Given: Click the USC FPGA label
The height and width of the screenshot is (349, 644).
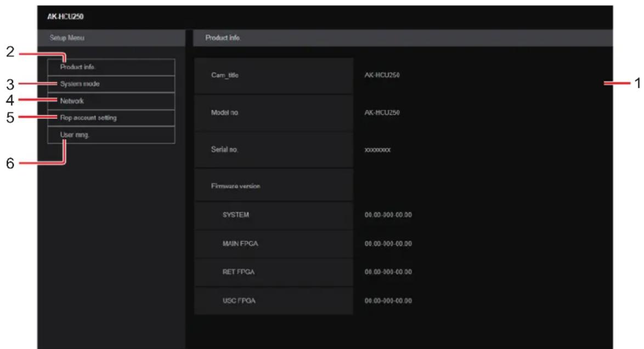Looking at the screenshot, I should (x=239, y=301).
